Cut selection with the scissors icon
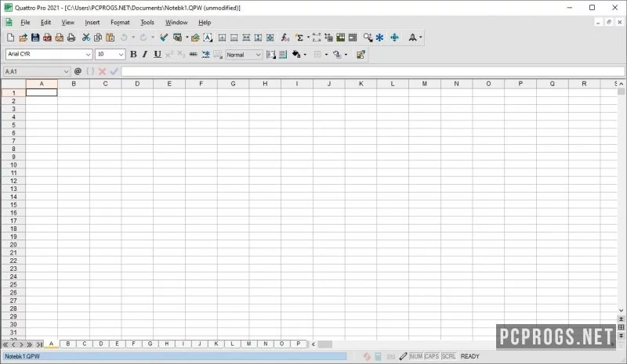 click(86, 38)
